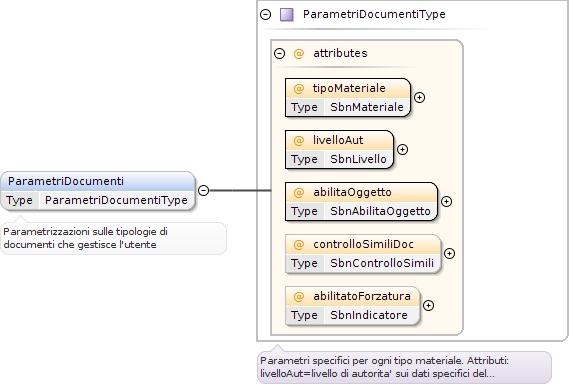Click the Type label under abilitatoForzatura
Viewport: 570px width, 387px height.
pyautogui.click(x=304, y=315)
